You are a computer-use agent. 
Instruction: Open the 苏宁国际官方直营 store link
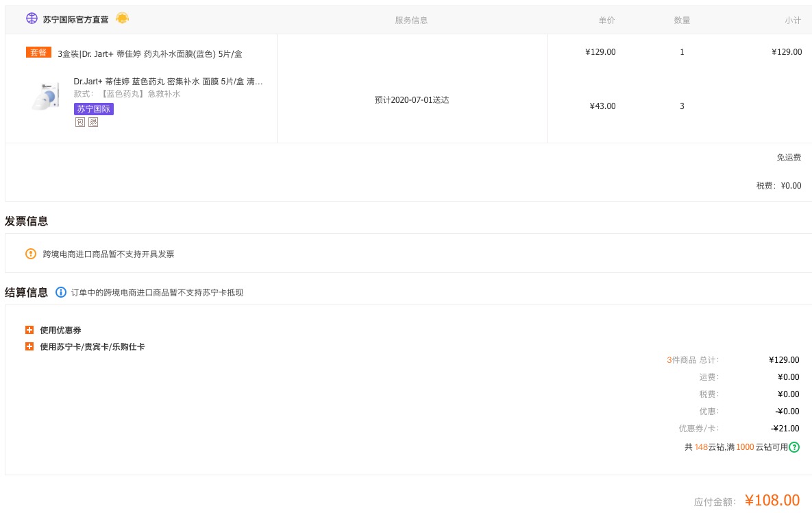tap(75, 20)
